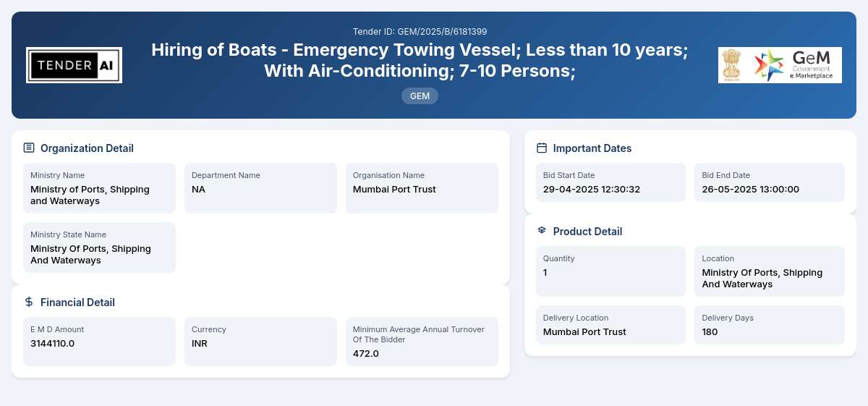The image size is (868, 406).
Task: Select the Bid End Date card
Action: tap(770, 182)
